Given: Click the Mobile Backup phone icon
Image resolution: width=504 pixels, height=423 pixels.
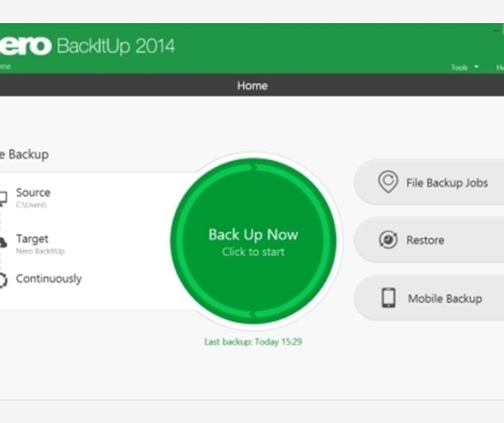Looking at the screenshot, I should [388, 298].
